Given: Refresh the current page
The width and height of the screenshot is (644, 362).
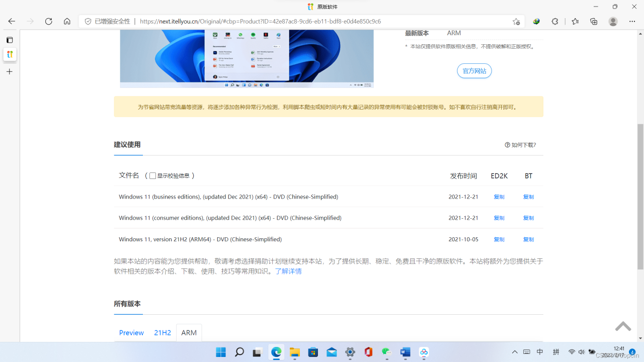Looking at the screenshot, I should pos(49,22).
